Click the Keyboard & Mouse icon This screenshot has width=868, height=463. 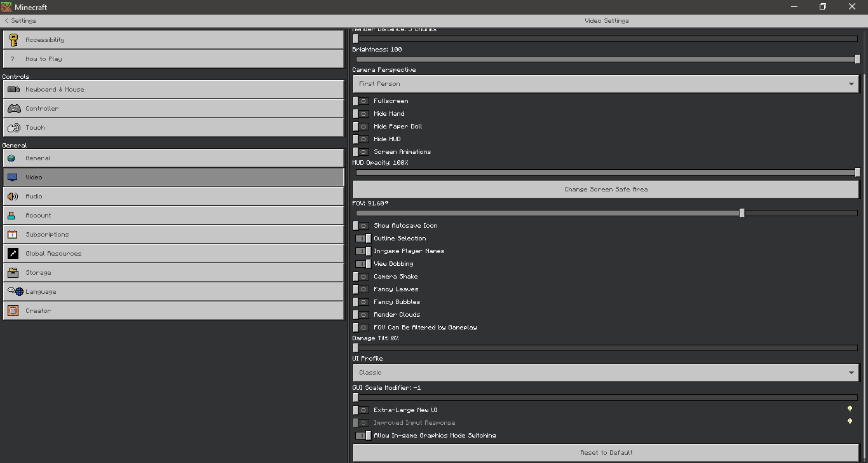click(x=13, y=90)
